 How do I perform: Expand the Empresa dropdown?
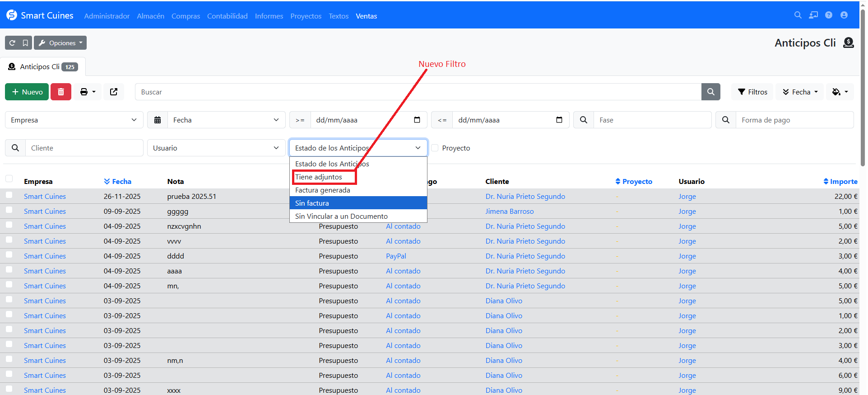[74, 120]
